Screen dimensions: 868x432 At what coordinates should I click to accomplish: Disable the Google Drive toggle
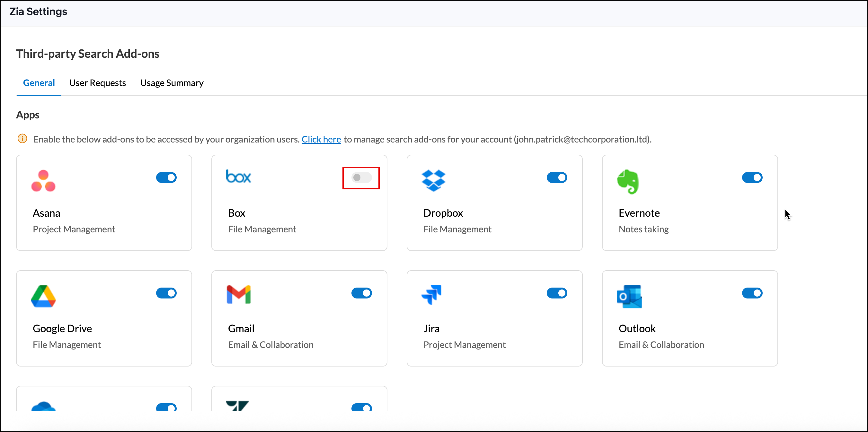(166, 293)
